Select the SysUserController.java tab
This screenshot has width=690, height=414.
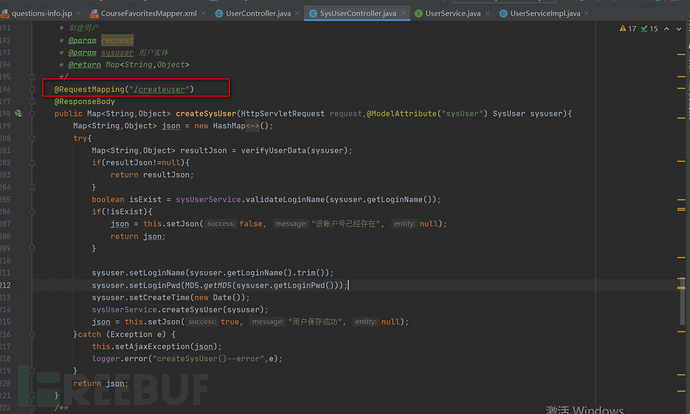(358, 13)
